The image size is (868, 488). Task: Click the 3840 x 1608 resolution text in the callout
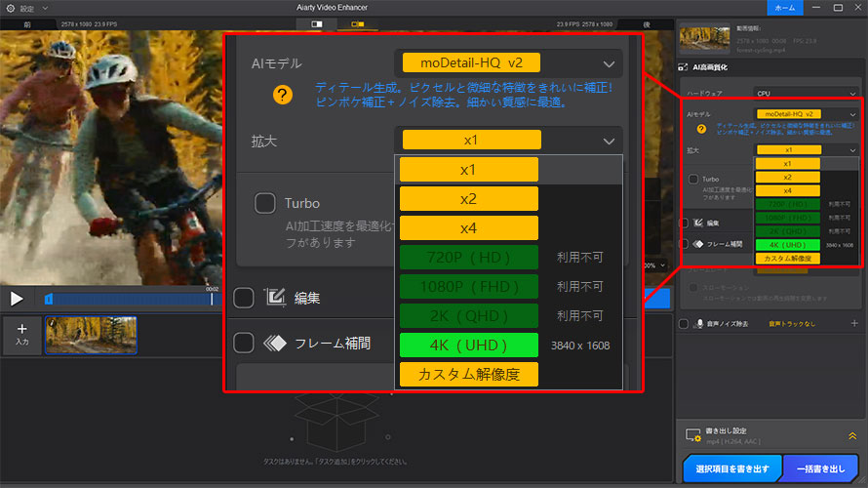click(580, 346)
